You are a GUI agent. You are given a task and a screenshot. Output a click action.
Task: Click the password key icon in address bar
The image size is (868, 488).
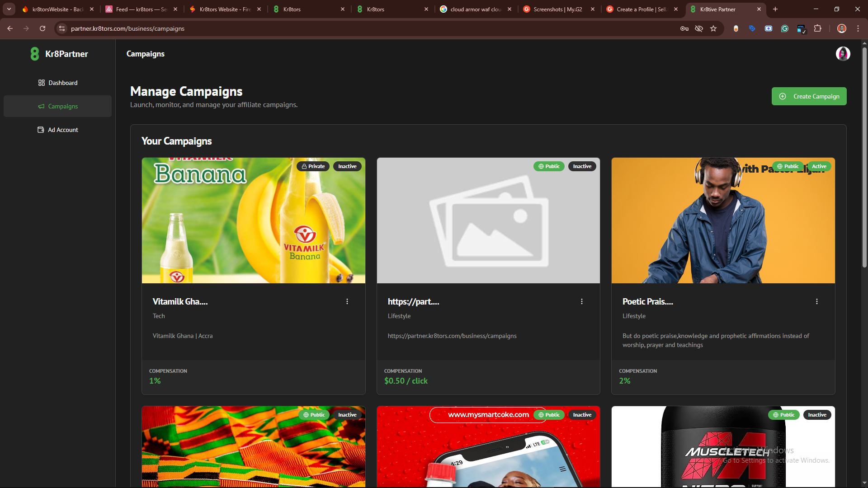pos(684,28)
